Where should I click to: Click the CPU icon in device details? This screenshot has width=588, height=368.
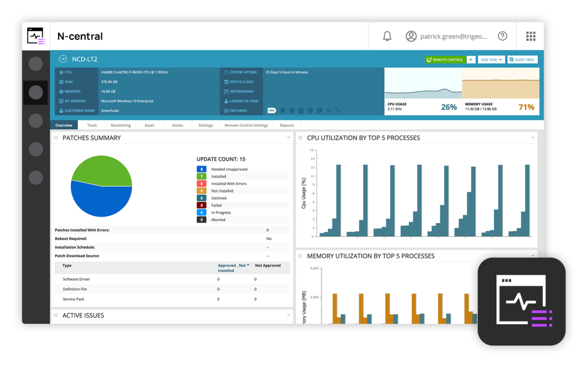point(61,72)
